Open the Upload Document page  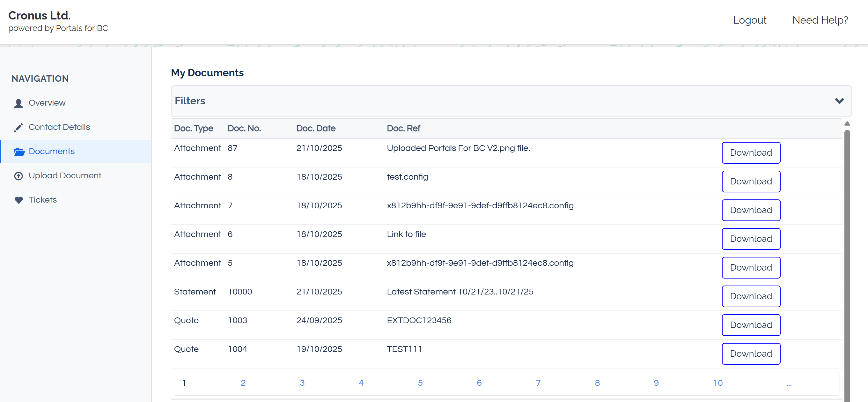click(65, 176)
